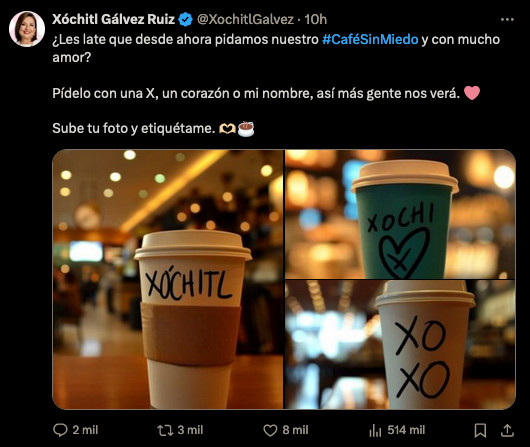Click the @XochitlGalvez handle
The height and width of the screenshot is (447, 530).
pos(245,19)
